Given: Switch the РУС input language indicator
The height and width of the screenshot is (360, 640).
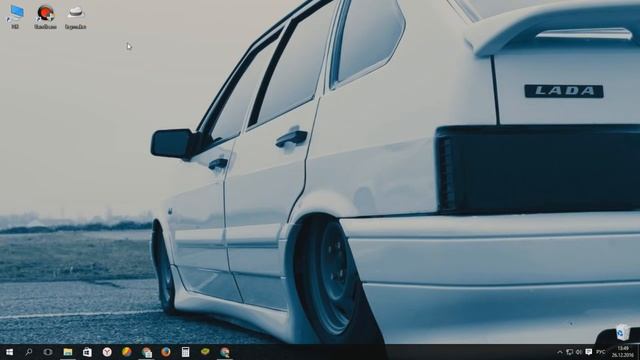Looking at the screenshot, I should pos(601,352).
